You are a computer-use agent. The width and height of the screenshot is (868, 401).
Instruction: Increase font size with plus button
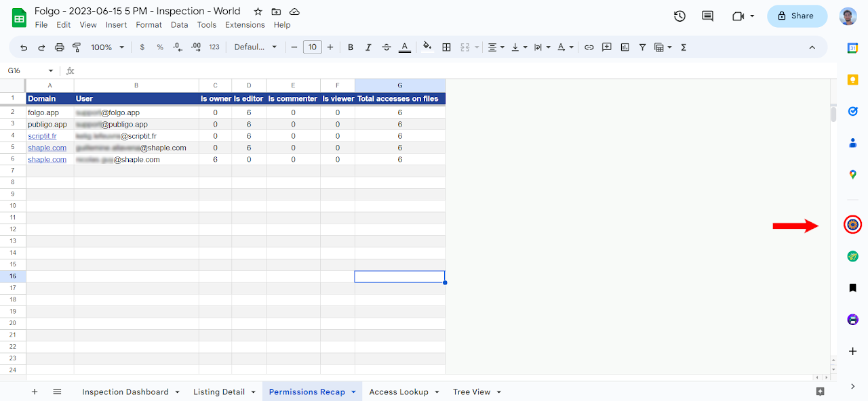click(x=330, y=47)
